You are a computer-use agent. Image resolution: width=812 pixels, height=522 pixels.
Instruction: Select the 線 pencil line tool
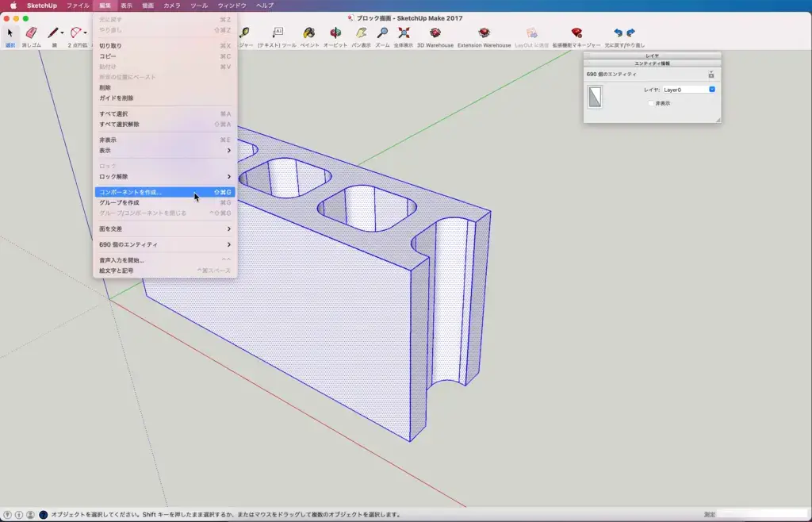[x=53, y=33]
